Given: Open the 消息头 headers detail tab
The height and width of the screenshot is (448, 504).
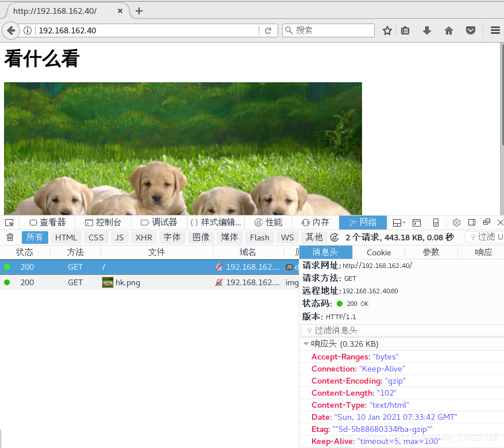Looking at the screenshot, I should point(325,252).
